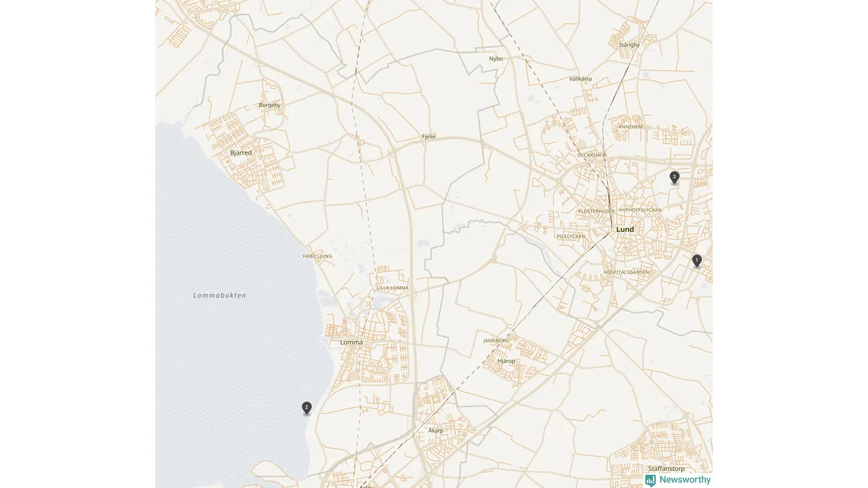Click map marker number 2 in Lommabukten
This screenshot has height=488, width=868.
(307, 408)
